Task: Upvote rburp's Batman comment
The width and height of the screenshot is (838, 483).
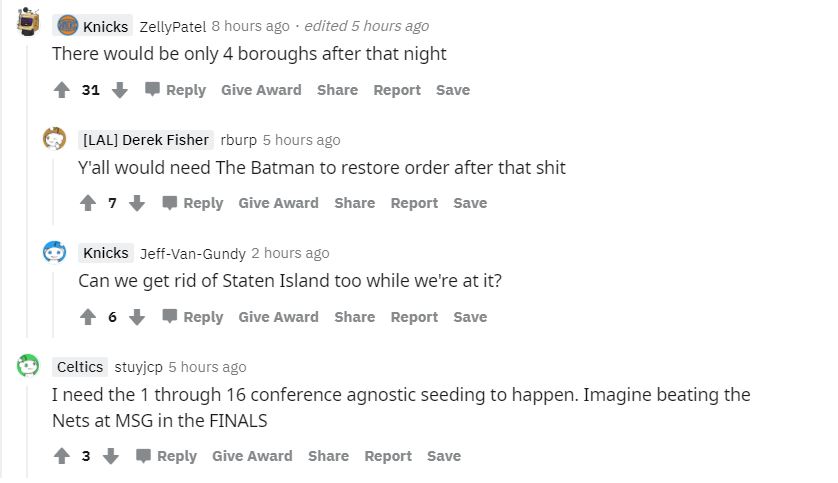Action: click(x=88, y=203)
